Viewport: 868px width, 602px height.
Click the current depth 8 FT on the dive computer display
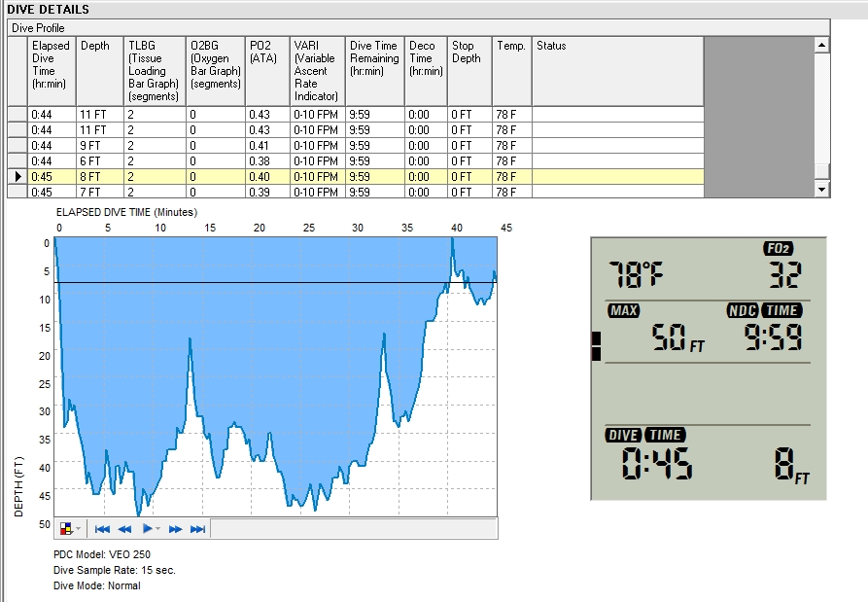coord(791,465)
